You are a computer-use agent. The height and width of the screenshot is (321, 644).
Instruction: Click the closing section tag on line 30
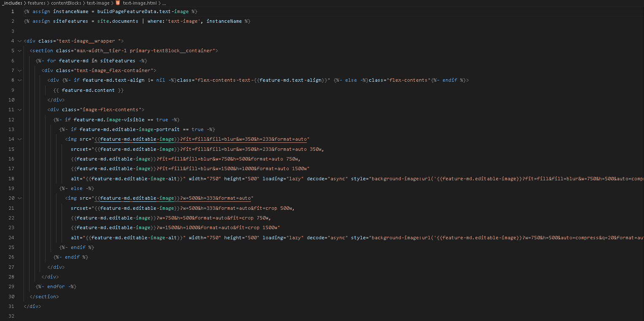(x=44, y=297)
